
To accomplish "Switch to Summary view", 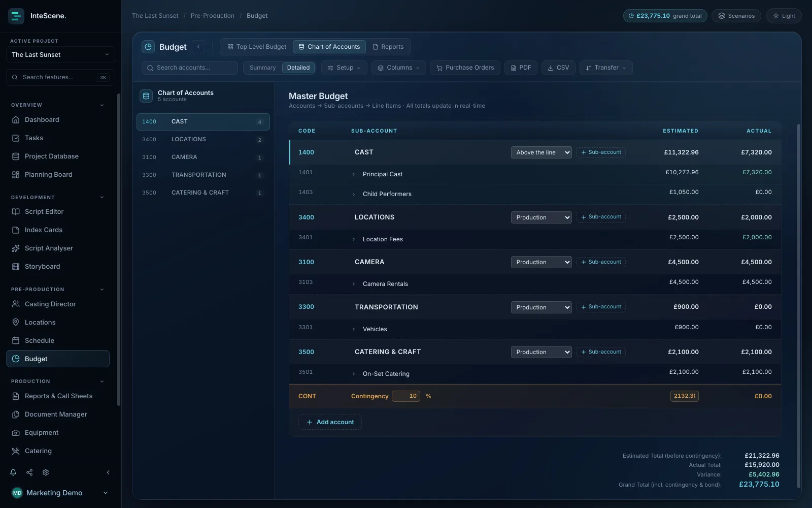I will pos(262,68).
